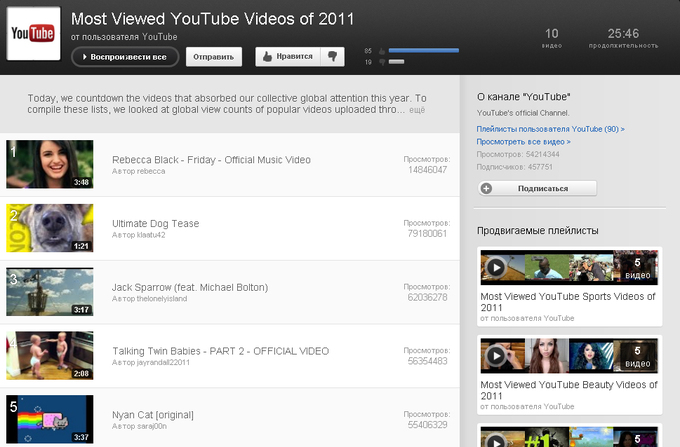Click the thumbs-up Нравится like button

pyautogui.click(x=288, y=56)
